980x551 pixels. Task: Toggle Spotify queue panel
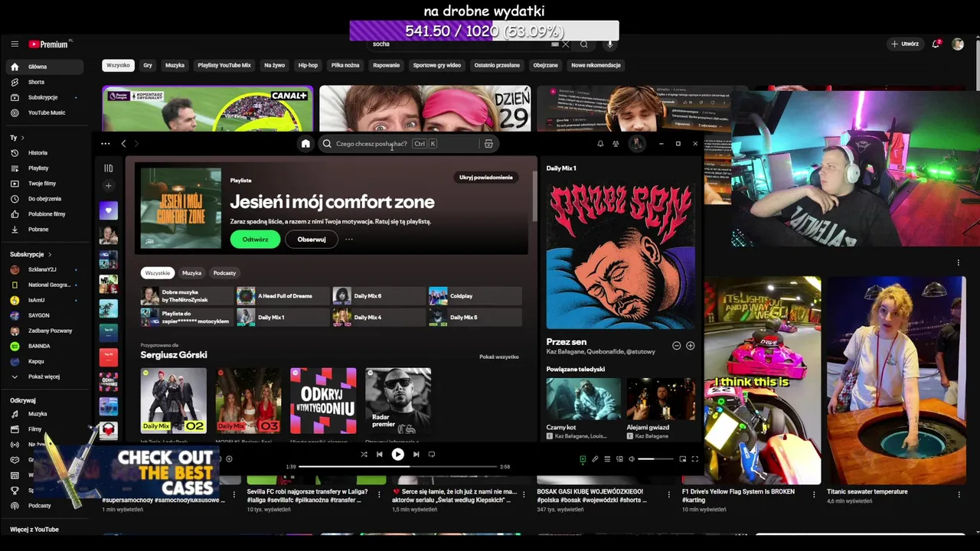607,459
